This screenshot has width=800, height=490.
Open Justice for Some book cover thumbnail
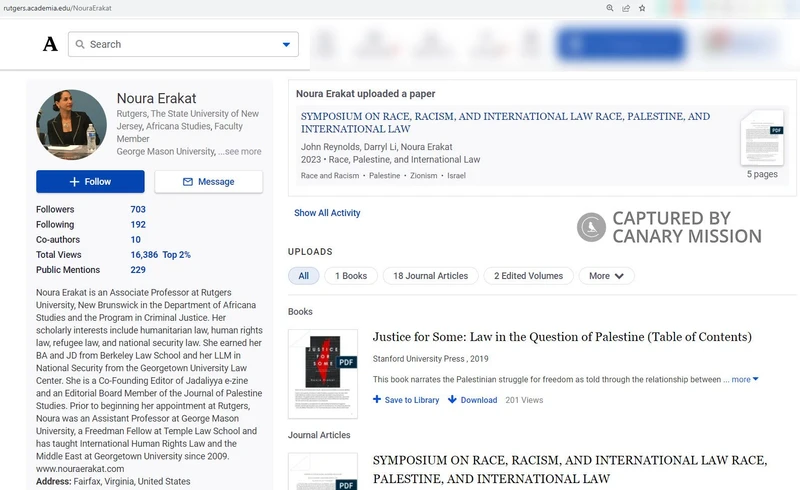323,374
